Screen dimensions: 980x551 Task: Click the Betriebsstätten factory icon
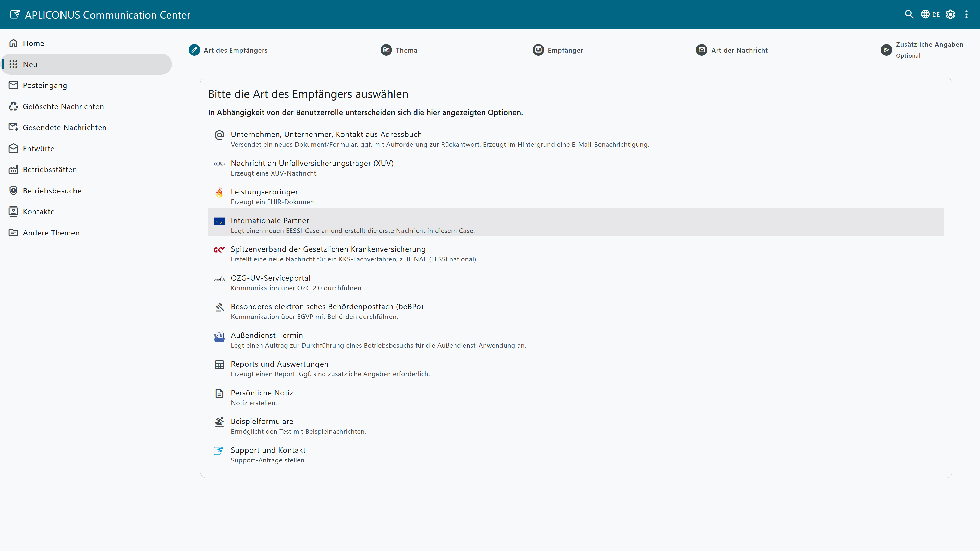click(13, 169)
